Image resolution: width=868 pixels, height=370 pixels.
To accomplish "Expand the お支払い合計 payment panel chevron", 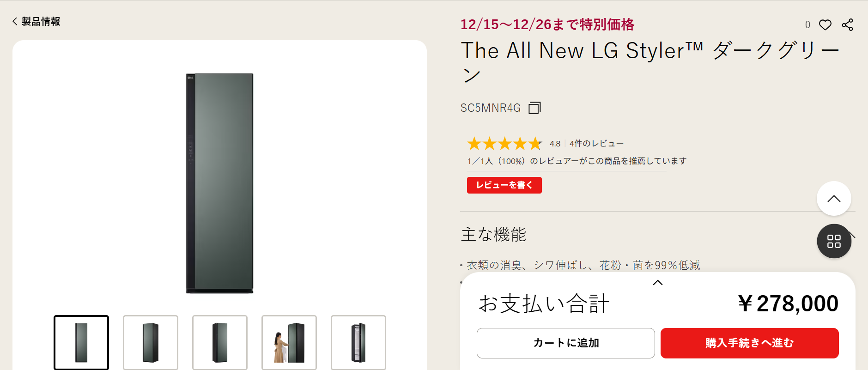I will point(658,282).
